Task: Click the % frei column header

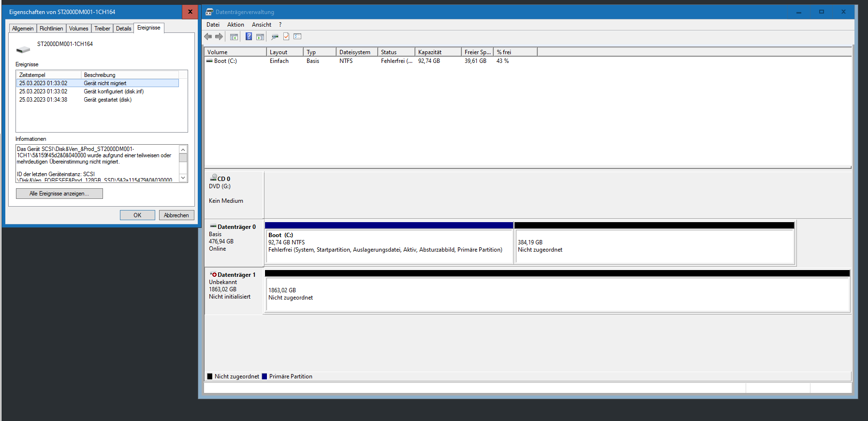Action: [x=515, y=52]
